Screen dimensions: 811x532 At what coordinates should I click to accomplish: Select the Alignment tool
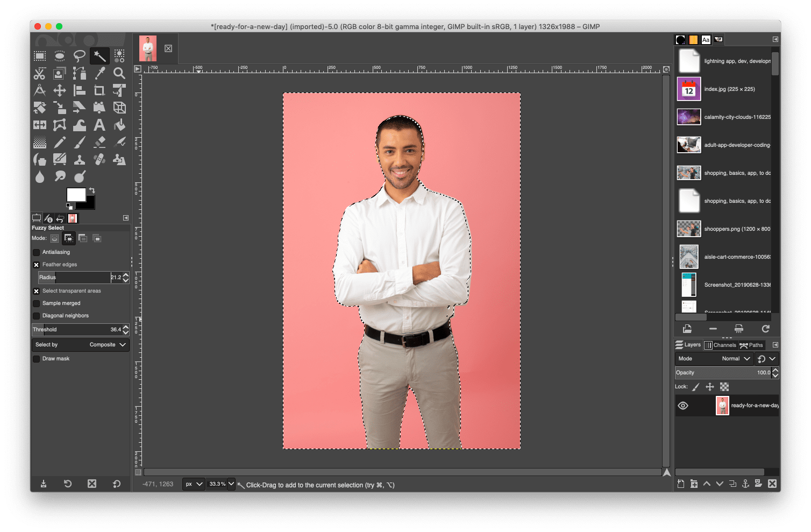(x=80, y=90)
